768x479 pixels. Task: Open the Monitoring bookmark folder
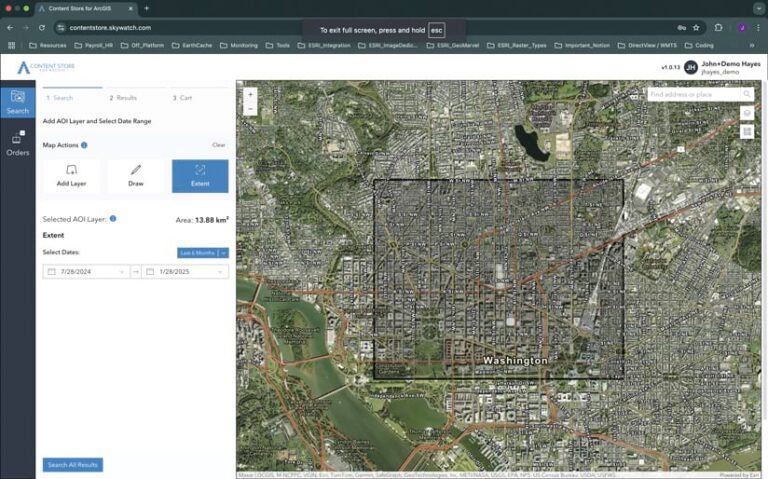point(239,46)
